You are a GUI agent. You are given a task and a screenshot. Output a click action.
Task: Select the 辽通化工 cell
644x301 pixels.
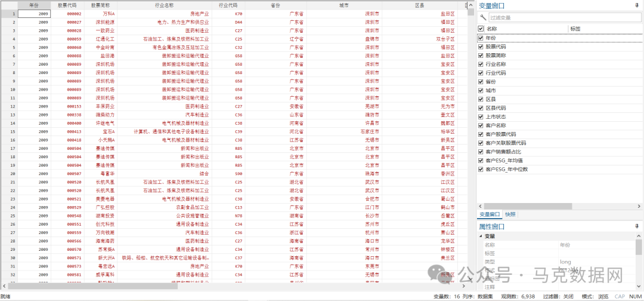(x=101, y=39)
